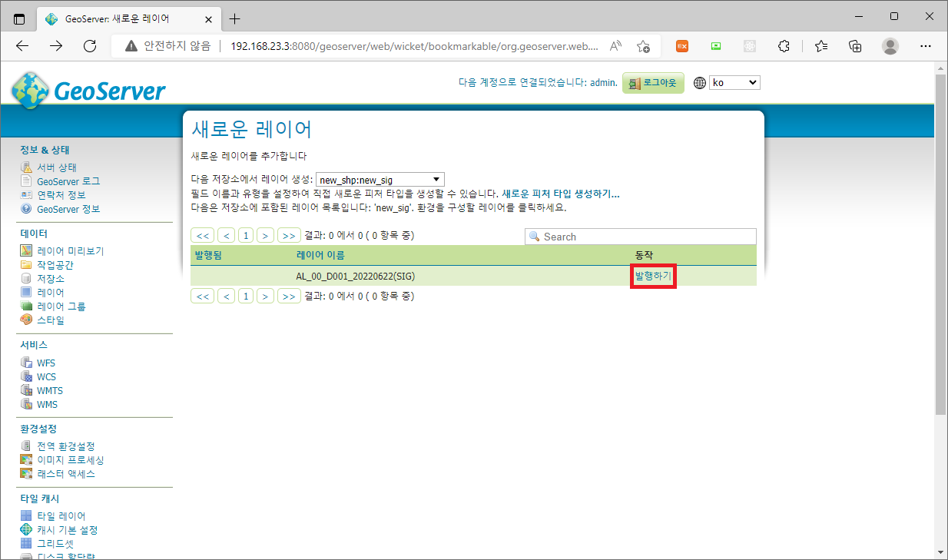Click the 전역 환경설정 icon
948x560 pixels.
(x=26, y=446)
